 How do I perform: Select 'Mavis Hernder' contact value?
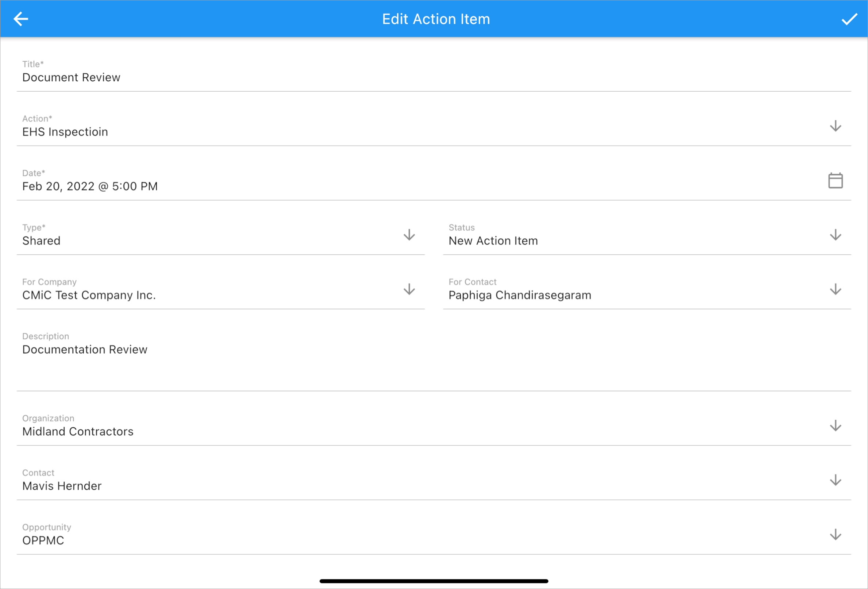[x=62, y=486]
